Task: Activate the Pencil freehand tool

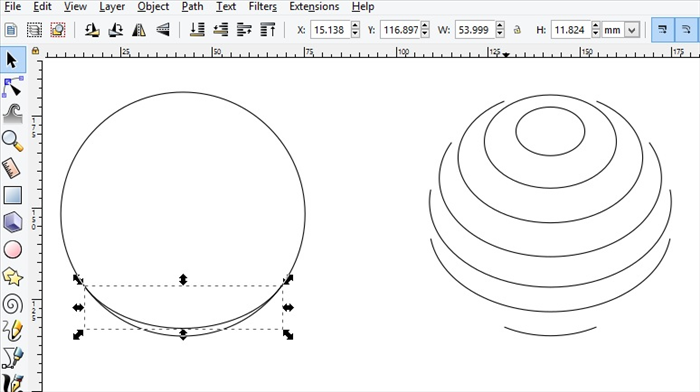Action: [12, 331]
